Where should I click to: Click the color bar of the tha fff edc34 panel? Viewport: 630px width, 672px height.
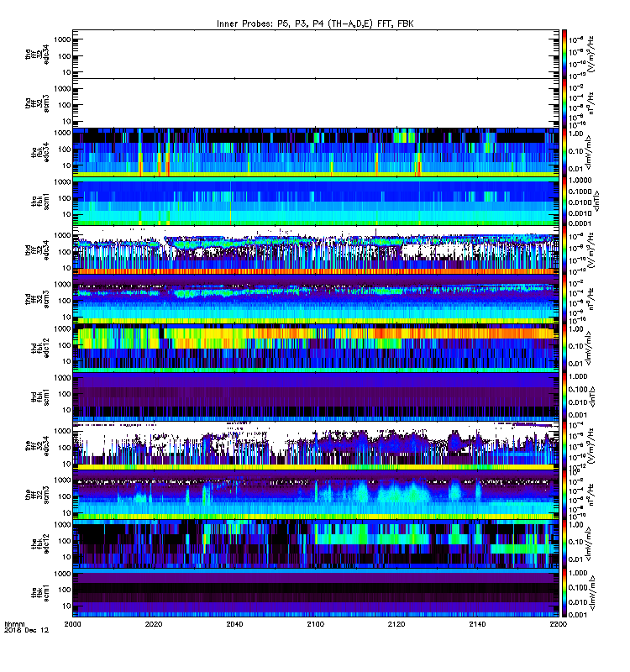click(564, 54)
